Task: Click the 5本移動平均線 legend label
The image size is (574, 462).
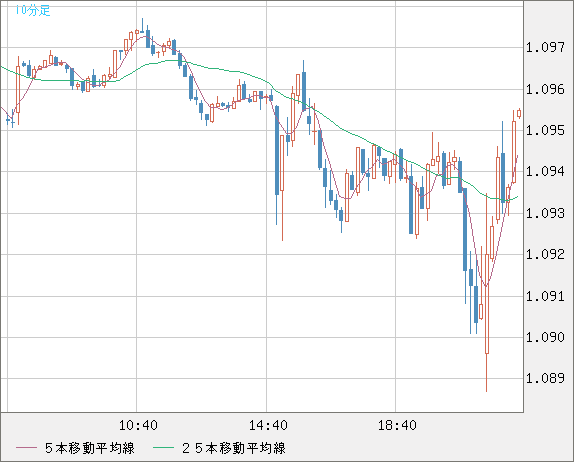Action: coord(90,448)
